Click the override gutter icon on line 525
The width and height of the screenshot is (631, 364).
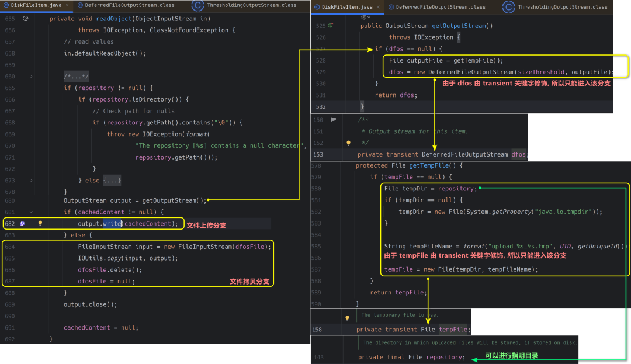tap(331, 26)
